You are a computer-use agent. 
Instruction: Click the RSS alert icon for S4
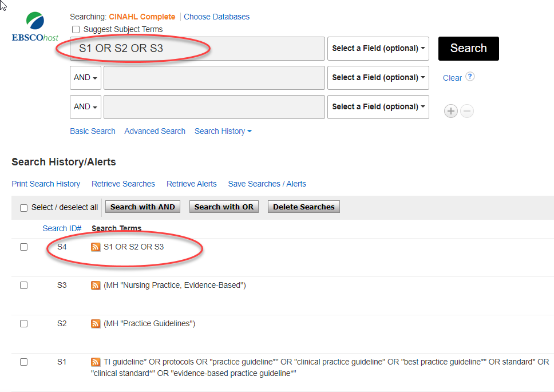[x=96, y=247]
